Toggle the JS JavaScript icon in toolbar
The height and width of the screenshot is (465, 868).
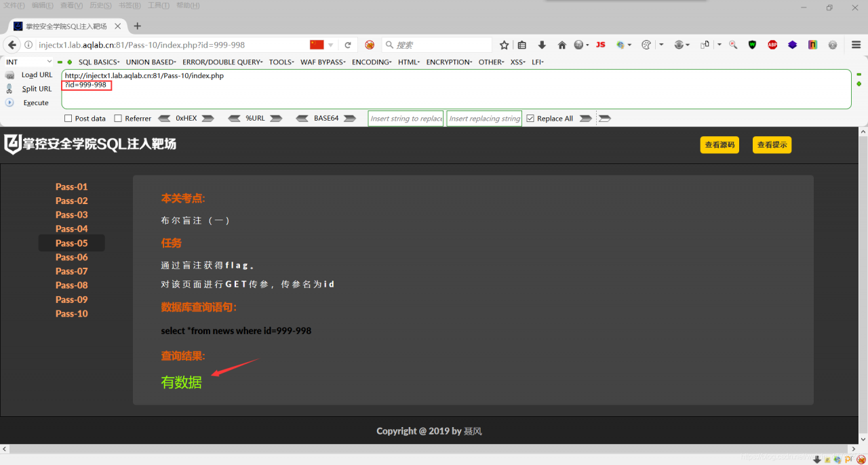[x=600, y=45]
